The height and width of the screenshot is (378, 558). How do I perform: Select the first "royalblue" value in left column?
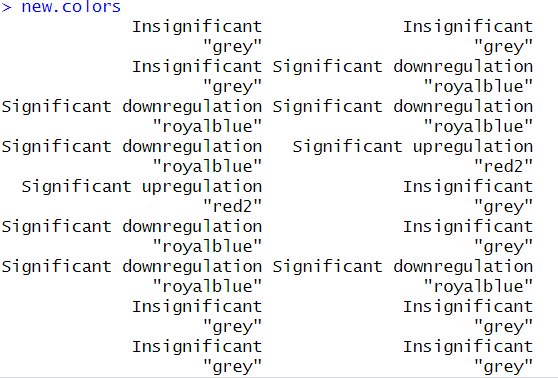[x=207, y=126]
